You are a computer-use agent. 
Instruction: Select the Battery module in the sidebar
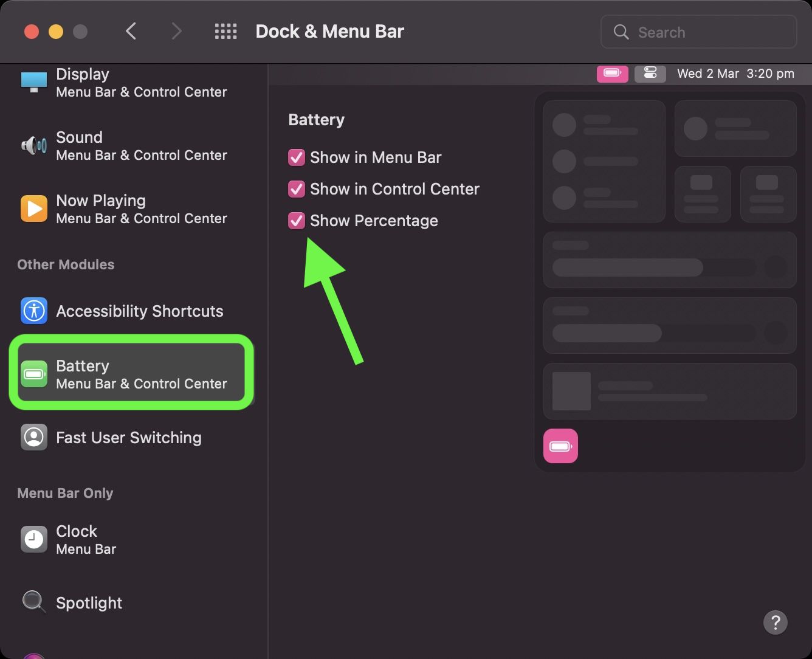coord(131,373)
